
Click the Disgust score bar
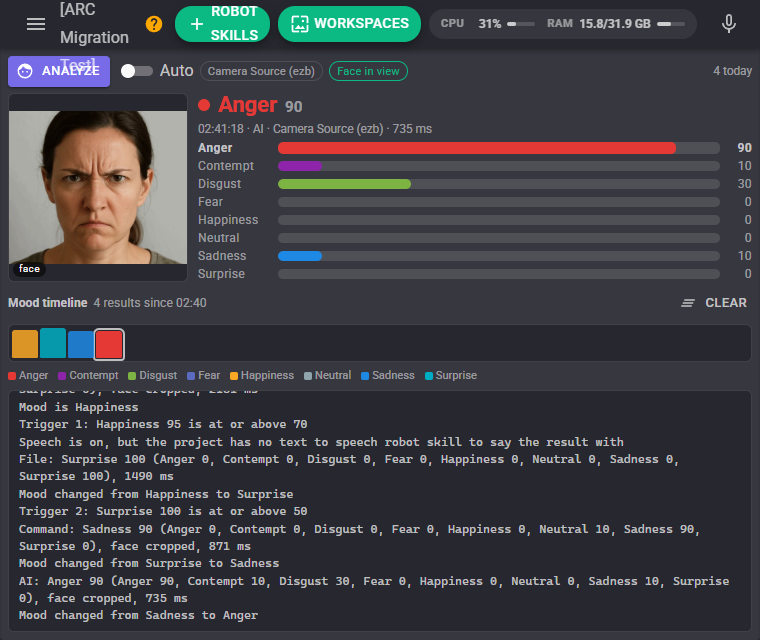click(499, 184)
